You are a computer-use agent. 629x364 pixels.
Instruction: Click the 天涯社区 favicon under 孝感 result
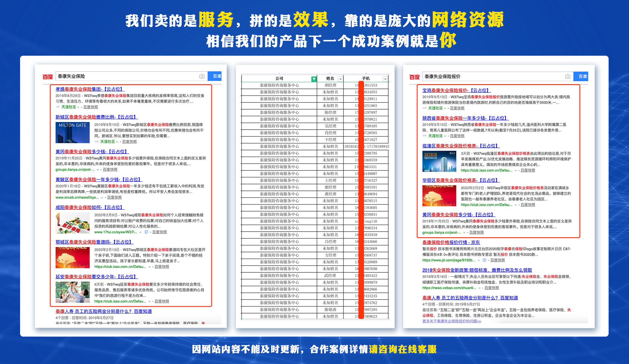tap(58, 107)
